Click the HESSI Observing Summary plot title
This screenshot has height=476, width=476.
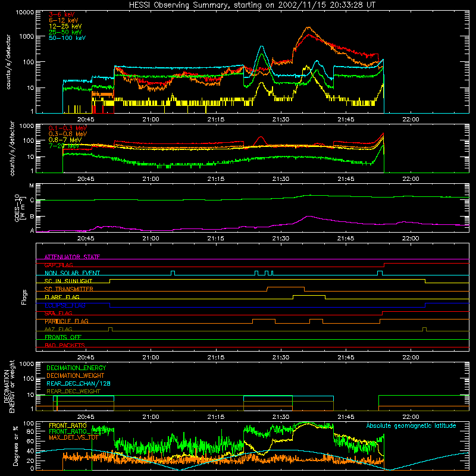pyautogui.click(x=252, y=5)
